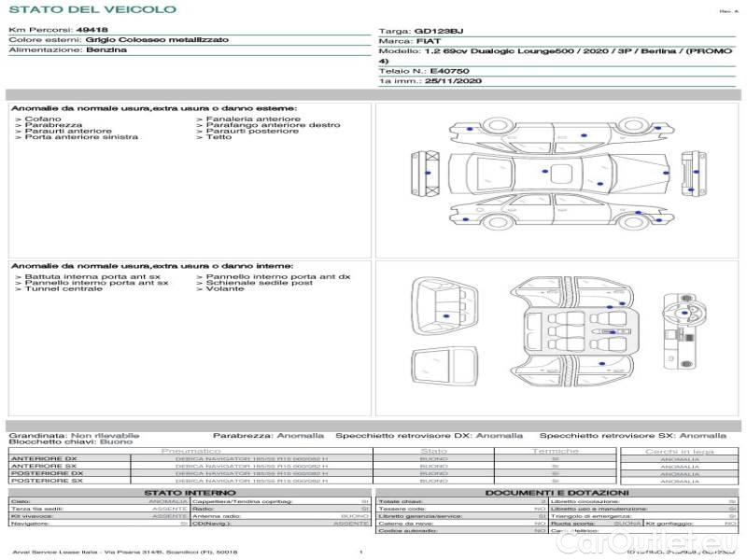Click the STATO DEL VEICOLO title
The image size is (747, 560).
pos(92,9)
